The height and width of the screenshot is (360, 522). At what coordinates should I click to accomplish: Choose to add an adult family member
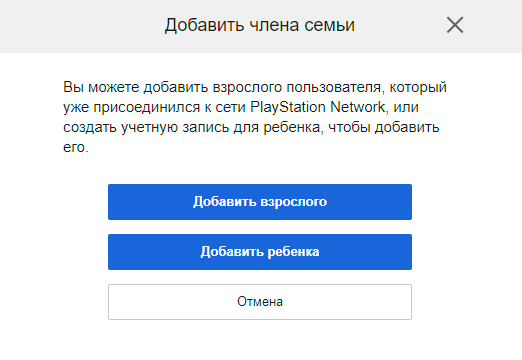260,202
